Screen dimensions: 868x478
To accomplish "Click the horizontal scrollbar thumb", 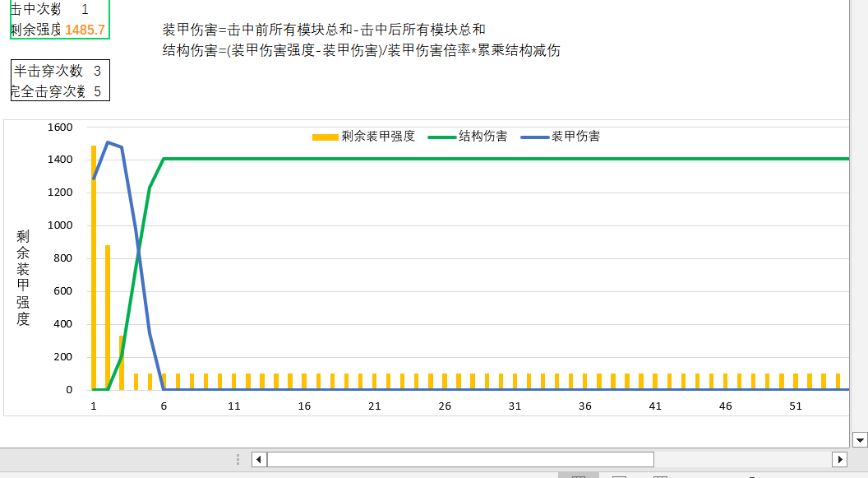I will coord(460,459).
